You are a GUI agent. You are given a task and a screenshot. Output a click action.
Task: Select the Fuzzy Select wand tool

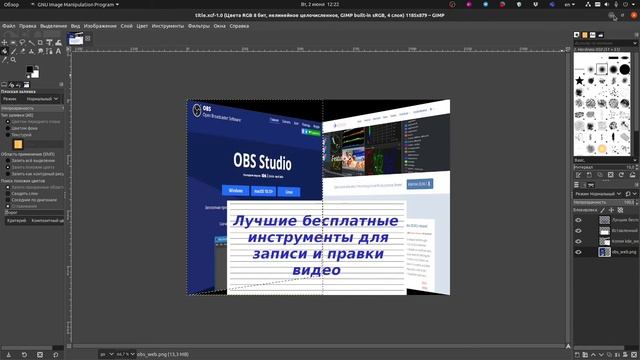31,42
